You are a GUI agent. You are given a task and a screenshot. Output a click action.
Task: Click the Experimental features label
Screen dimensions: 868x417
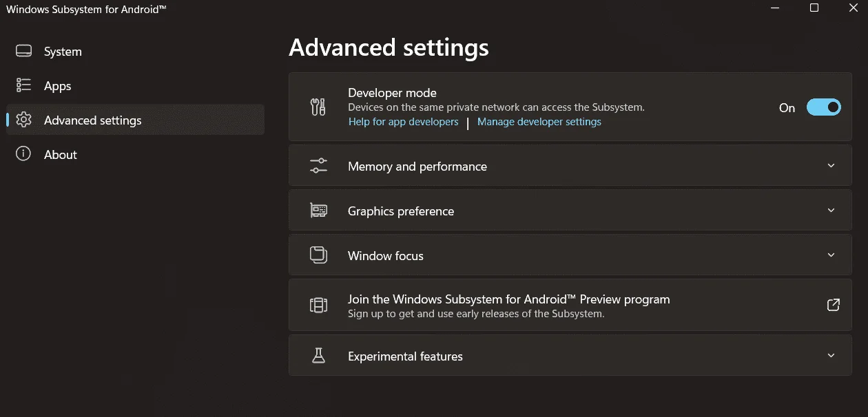pyautogui.click(x=405, y=356)
